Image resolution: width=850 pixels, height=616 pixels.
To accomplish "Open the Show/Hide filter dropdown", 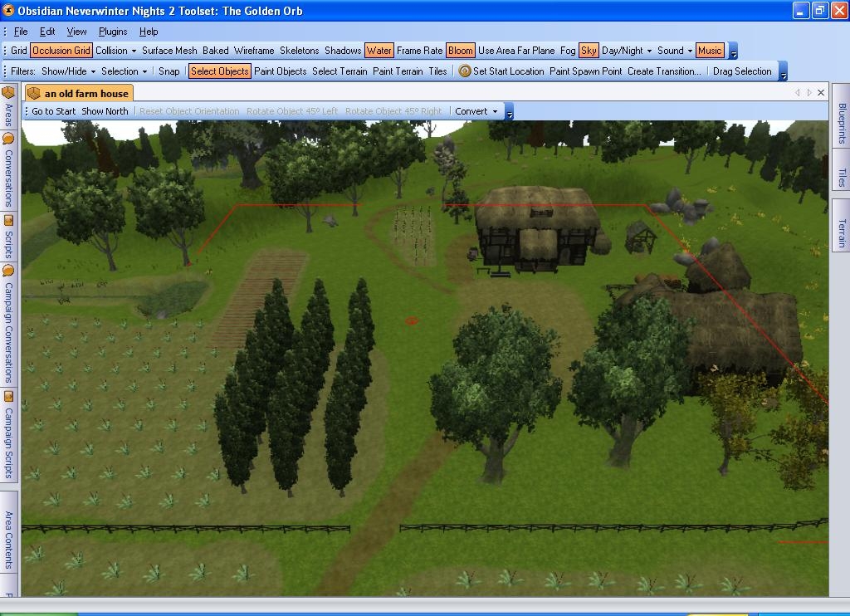I will tap(69, 71).
